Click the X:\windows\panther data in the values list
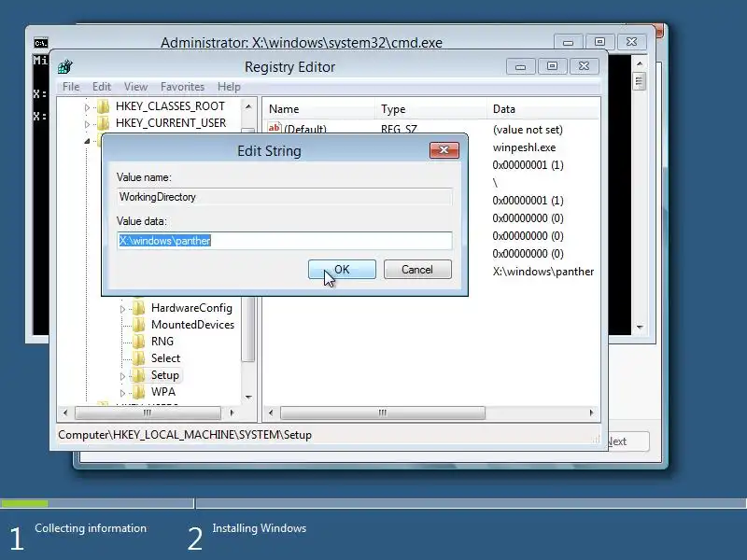The width and height of the screenshot is (747, 560). point(543,272)
